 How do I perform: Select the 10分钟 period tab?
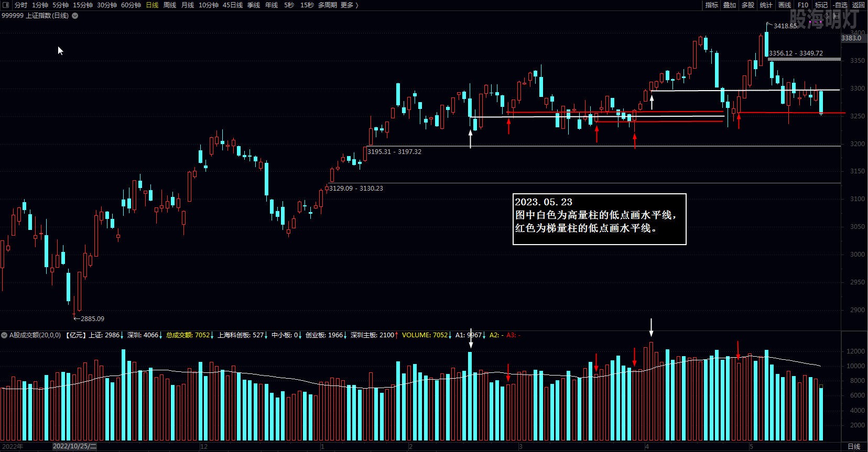[x=209, y=5]
